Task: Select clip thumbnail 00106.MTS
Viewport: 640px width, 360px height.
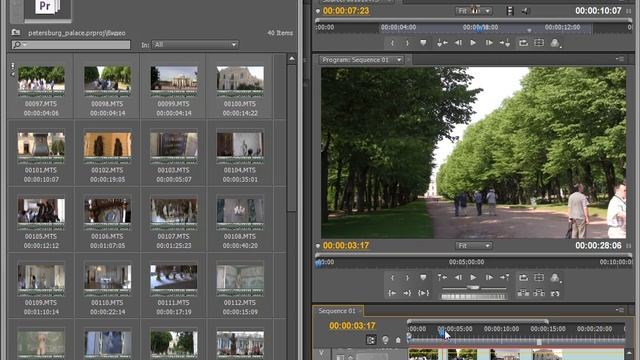Action: 108,213
